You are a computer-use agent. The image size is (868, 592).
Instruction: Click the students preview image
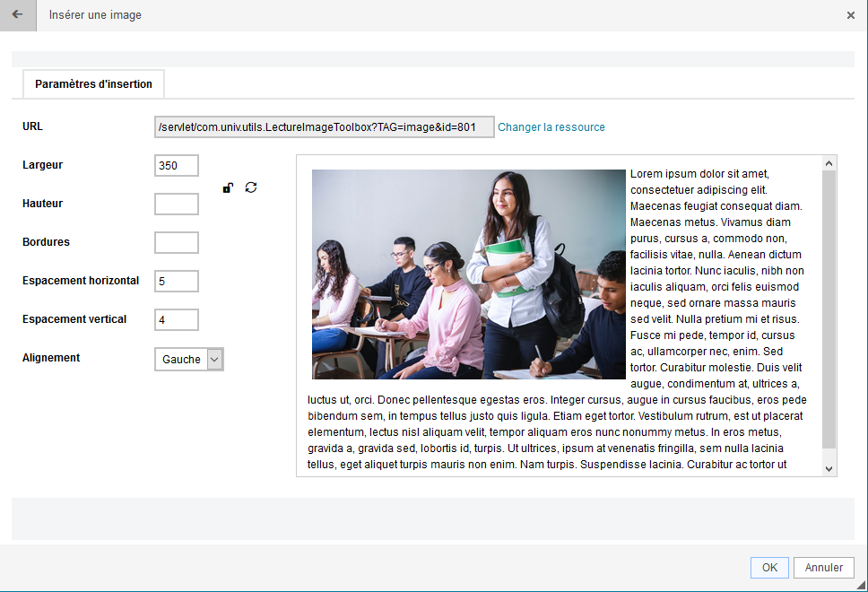click(x=469, y=274)
